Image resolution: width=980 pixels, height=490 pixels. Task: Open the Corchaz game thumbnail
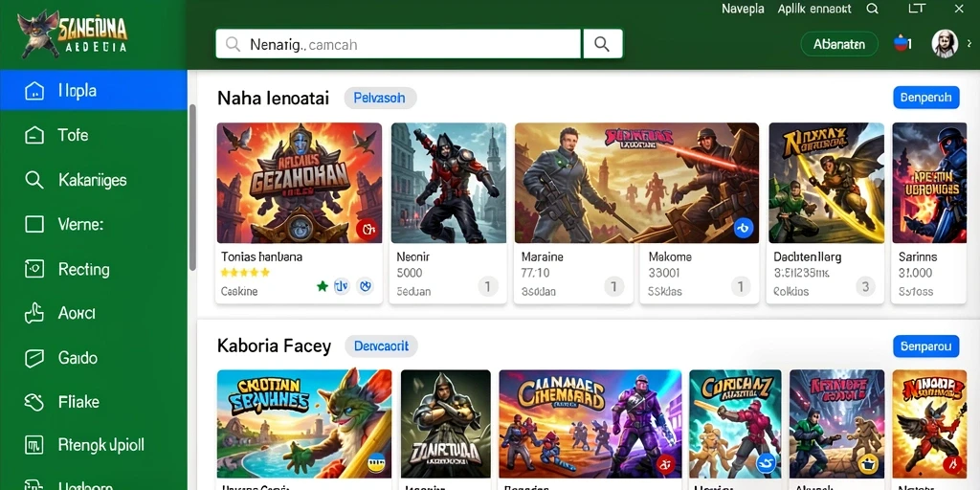pos(735,424)
